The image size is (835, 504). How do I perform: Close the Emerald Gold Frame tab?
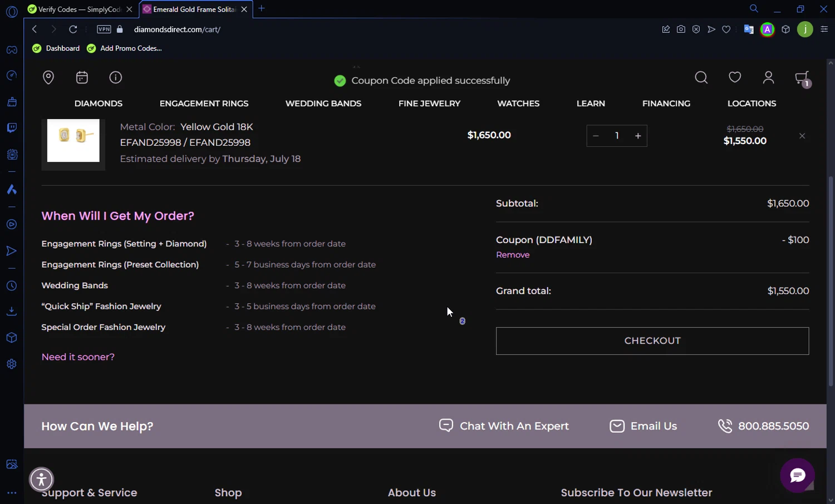click(x=244, y=9)
